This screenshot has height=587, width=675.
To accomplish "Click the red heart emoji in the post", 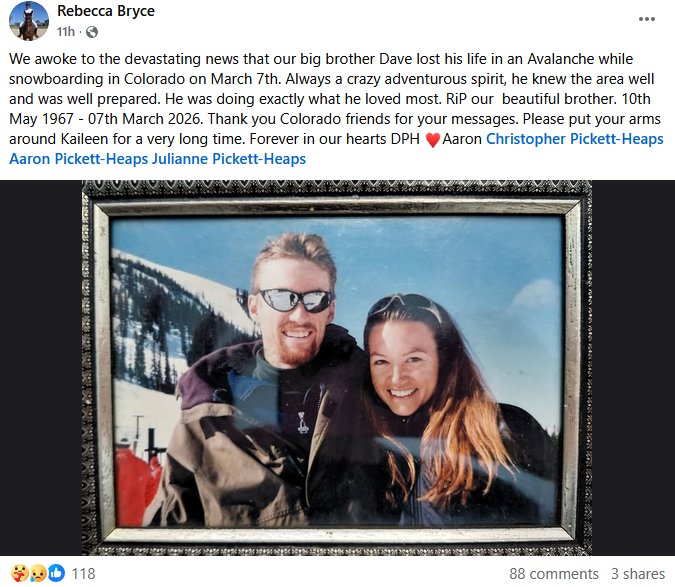I will coord(433,140).
